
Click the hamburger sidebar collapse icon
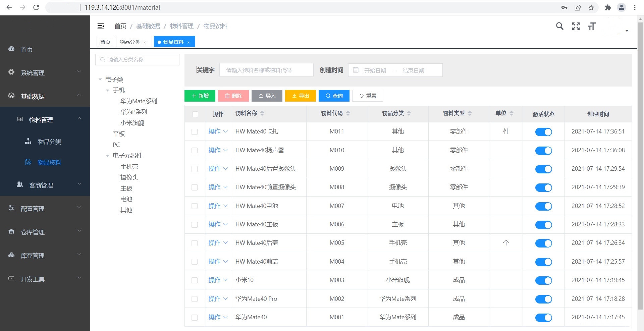[101, 26]
